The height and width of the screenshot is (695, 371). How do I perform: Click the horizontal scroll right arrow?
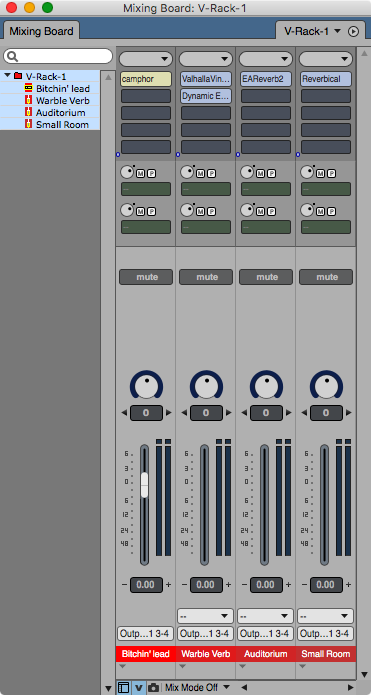(x=351, y=687)
